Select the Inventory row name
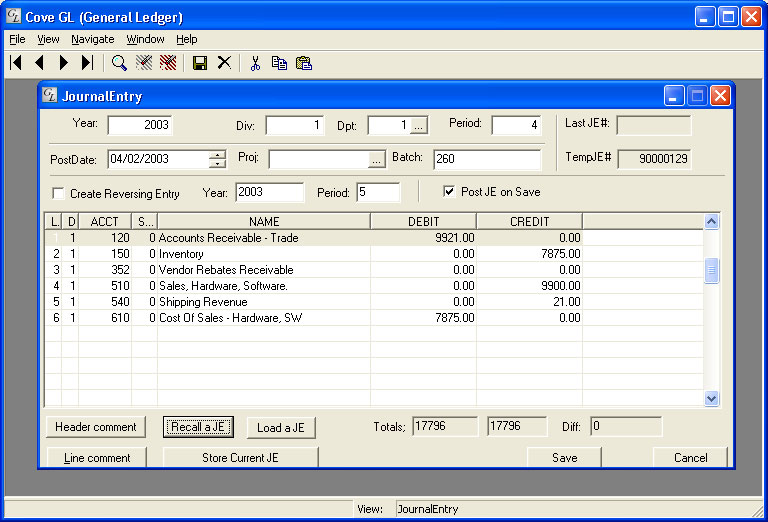768x522 pixels. 181,254
